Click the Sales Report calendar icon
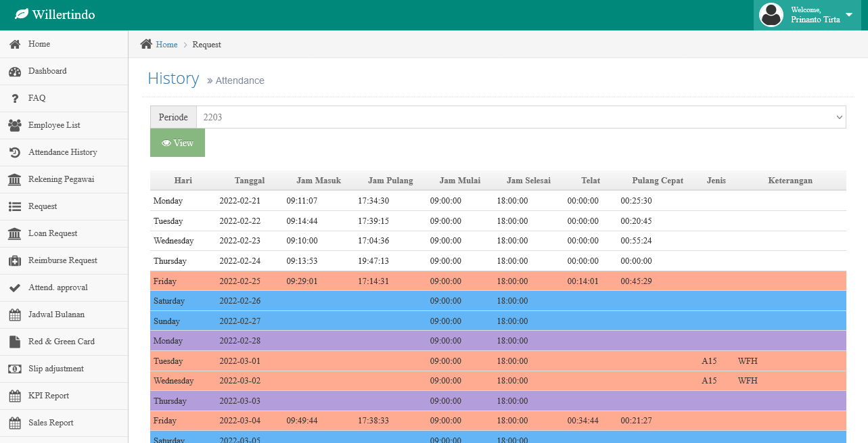The width and height of the screenshot is (868, 443). coord(14,423)
